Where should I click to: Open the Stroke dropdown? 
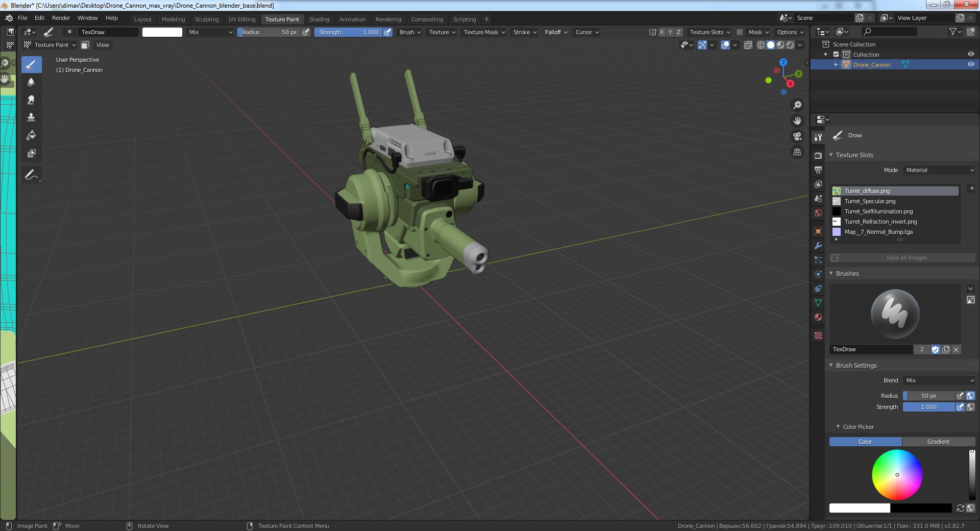[x=525, y=32]
